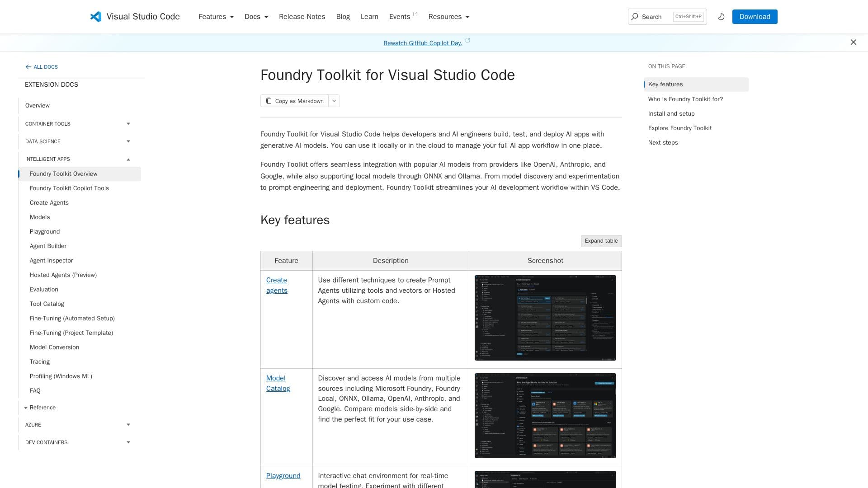Open the Features menu
868x488 pixels.
216,17
